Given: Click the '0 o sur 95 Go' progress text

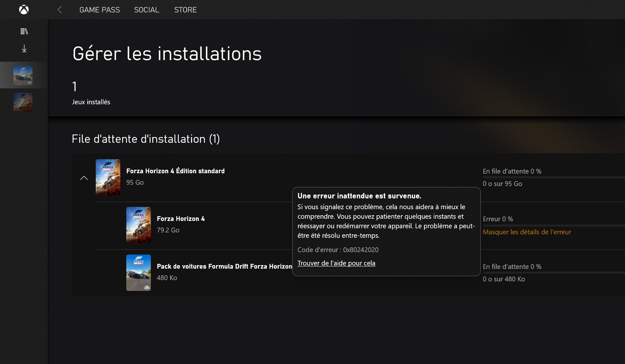Looking at the screenshot, I should [502, 184].
